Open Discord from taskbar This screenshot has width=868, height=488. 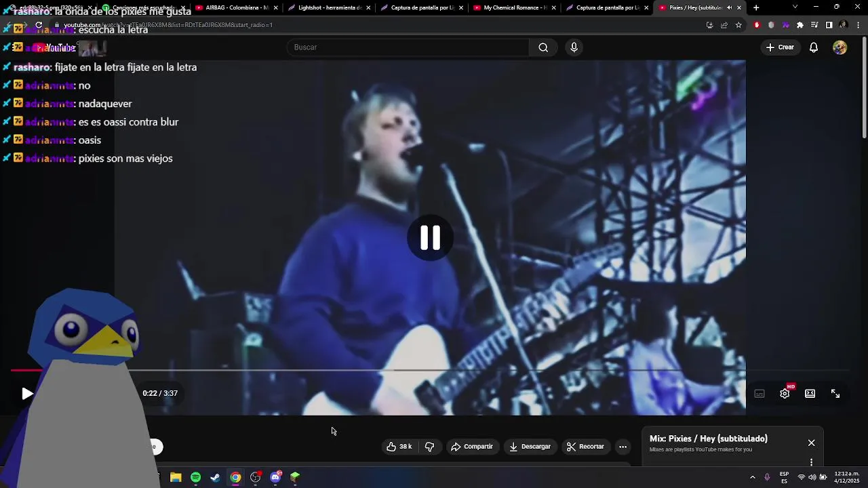coord(275,477)
